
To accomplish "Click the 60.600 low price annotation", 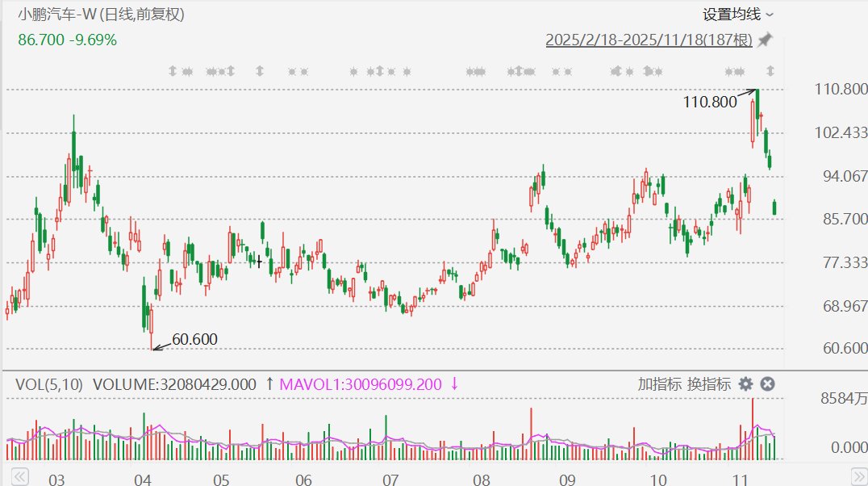I will [x=194, y=340].
